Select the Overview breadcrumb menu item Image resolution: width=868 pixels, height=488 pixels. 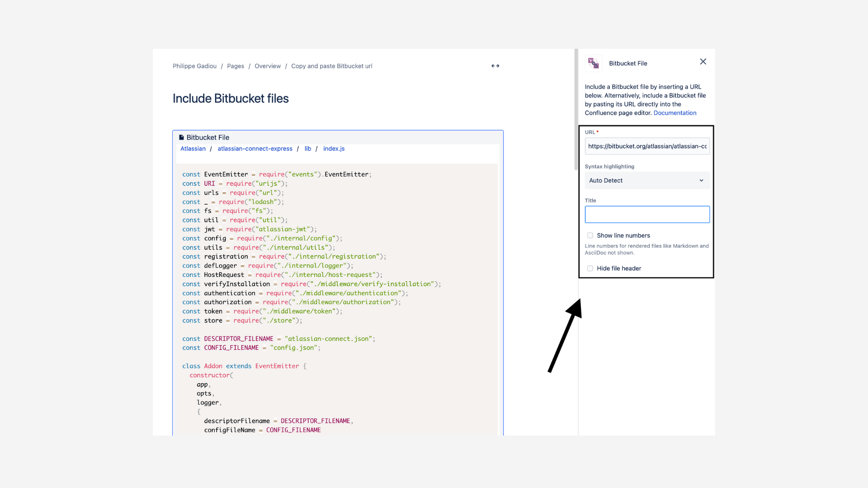click(x=267, y=66)
